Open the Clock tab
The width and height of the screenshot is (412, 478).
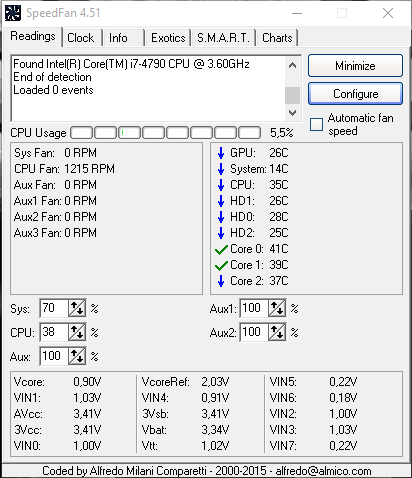pos(81,38)
